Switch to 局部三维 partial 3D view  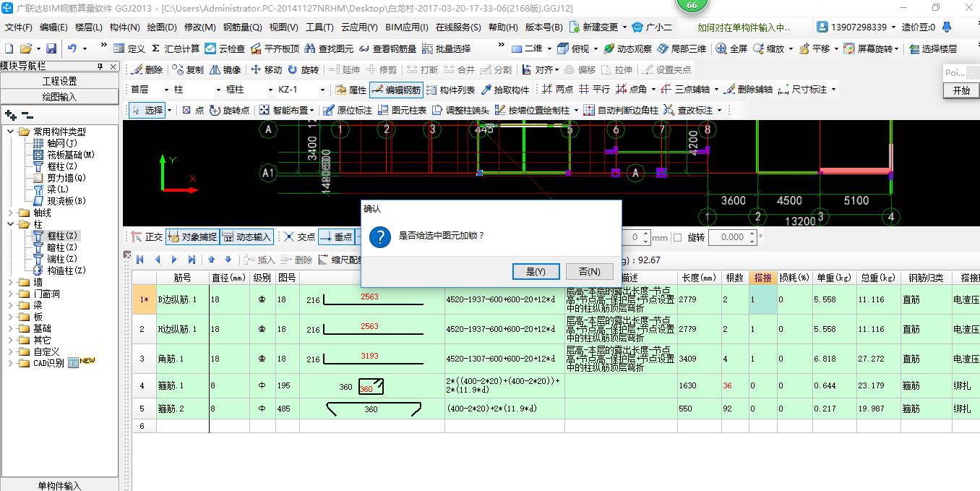click(x=682, y=48)
